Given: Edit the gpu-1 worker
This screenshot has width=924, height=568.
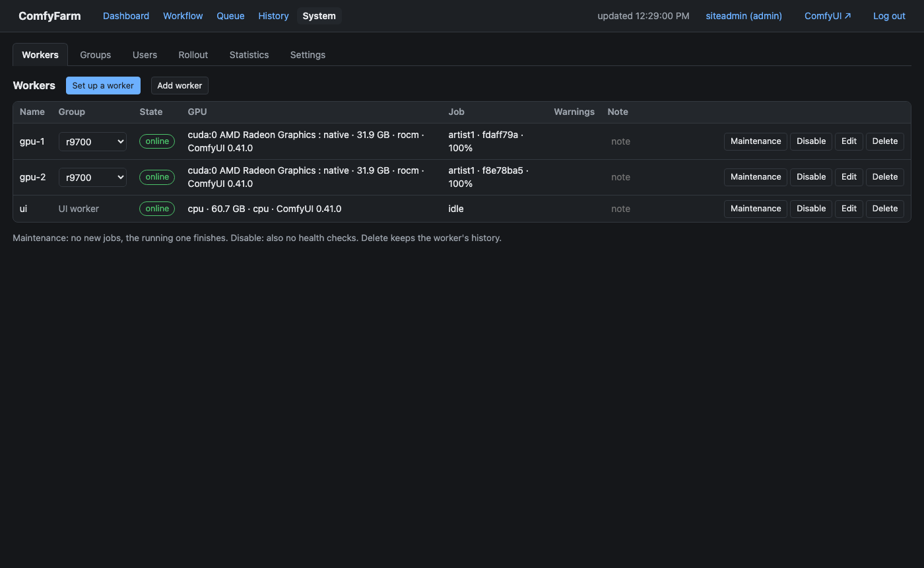Looking at the screenshot, I should tap(849, 141).
